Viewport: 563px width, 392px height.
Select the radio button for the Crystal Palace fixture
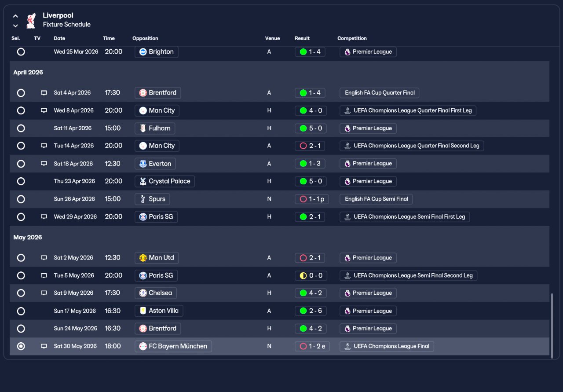21,181
